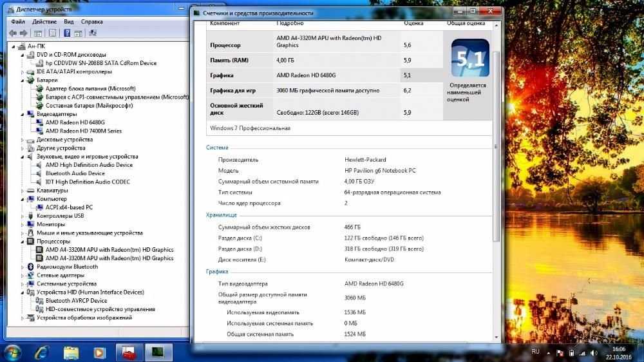Click the Bluetooth radio modules category icon
644x362 pixels.
click(30, 267)
